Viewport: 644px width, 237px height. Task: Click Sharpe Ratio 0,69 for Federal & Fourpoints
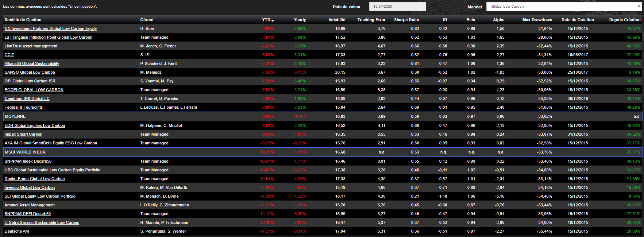pyautogui.click(x=415, y=107)
